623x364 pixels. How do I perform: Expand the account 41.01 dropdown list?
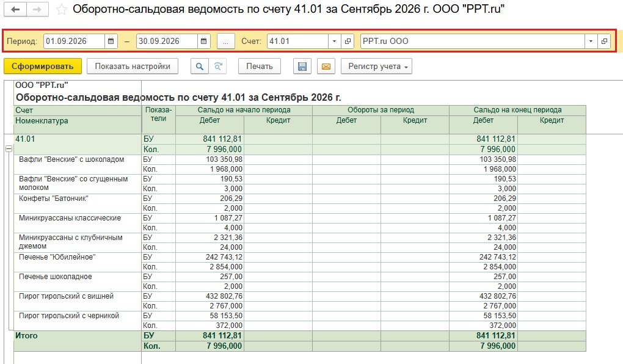(334, 41)
